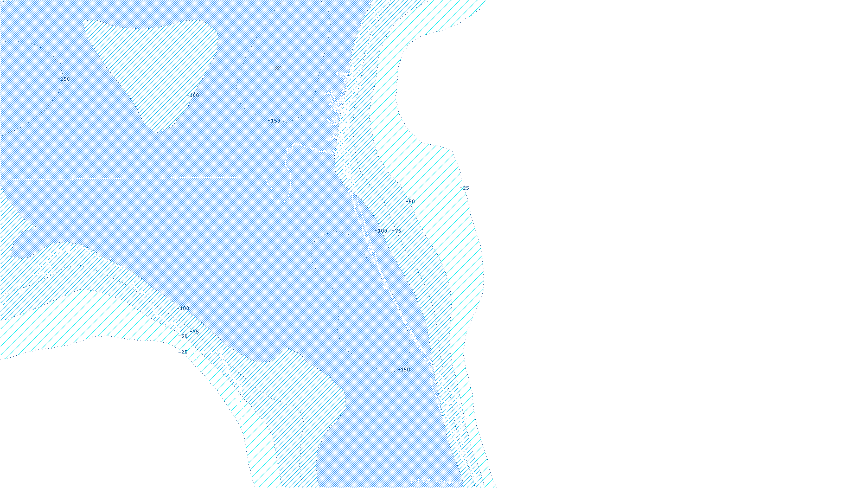Viewport: 868px width, 488px height.
Task: Click the -150 label at the map's top center
Action: (x=274, y=121)
